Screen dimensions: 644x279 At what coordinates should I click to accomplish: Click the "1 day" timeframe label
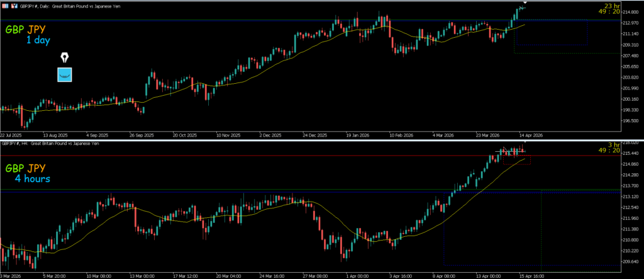click(x=40, y=40)
